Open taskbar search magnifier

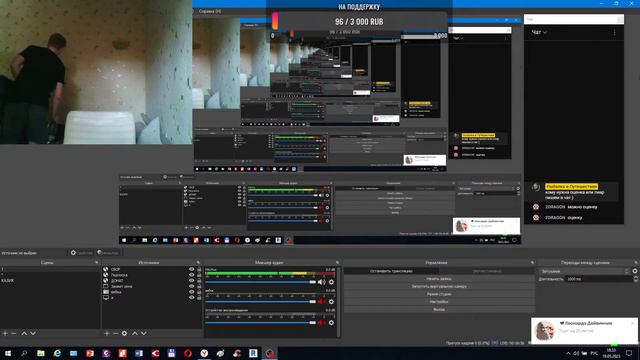(24, 353)
